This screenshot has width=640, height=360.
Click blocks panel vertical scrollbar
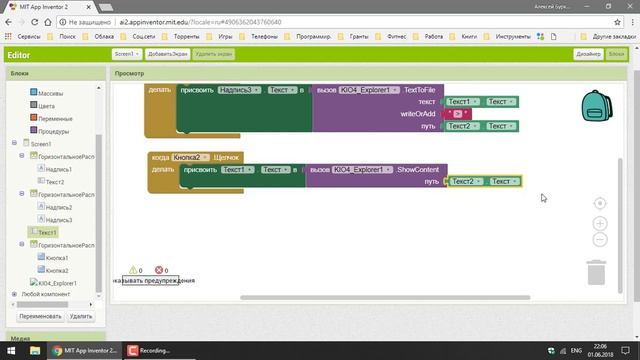pos(98,213)
